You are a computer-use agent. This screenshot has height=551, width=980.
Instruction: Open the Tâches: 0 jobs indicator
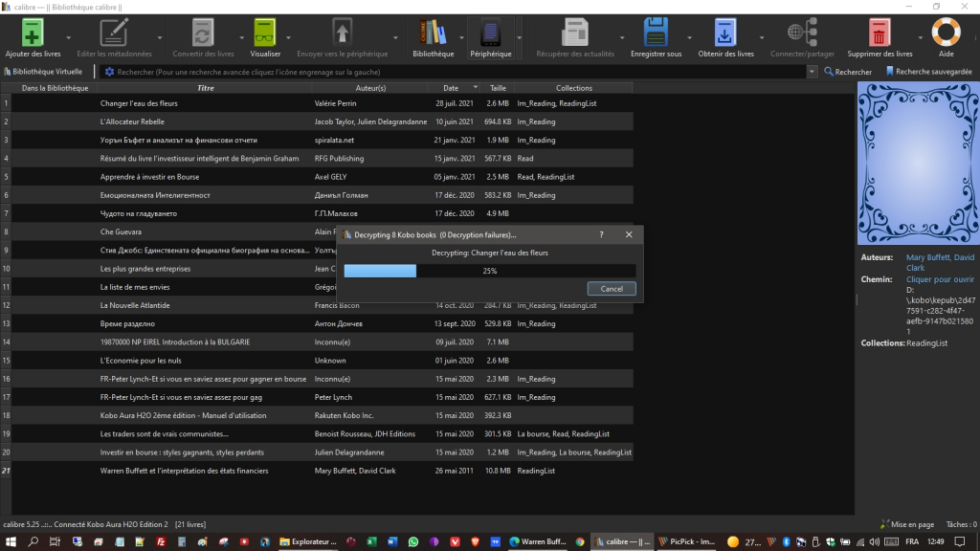[x=961, y=524]
